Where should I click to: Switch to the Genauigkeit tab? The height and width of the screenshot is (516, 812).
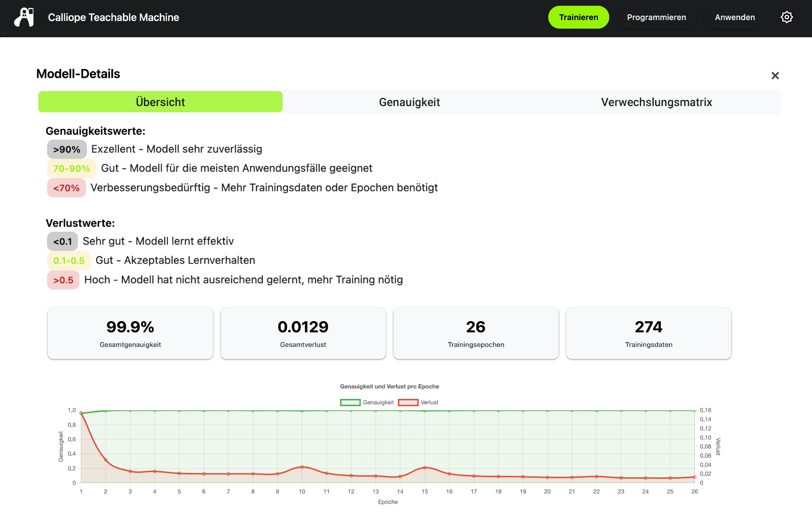[x=409, y=102]
